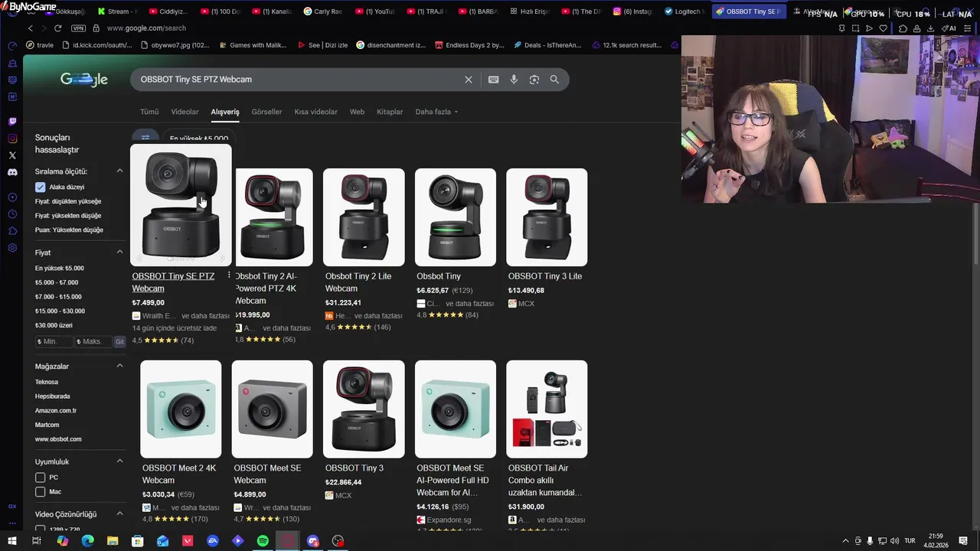Open the OBSBOT Meet 2 4K thumbnail
Screen dimensions: 980x551
[181, 409]
